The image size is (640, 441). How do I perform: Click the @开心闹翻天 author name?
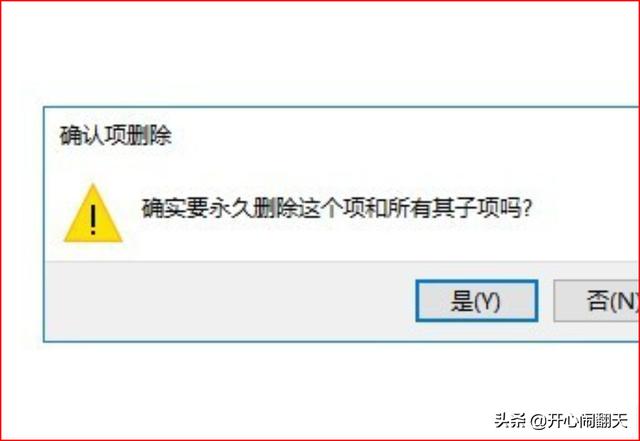580,420
